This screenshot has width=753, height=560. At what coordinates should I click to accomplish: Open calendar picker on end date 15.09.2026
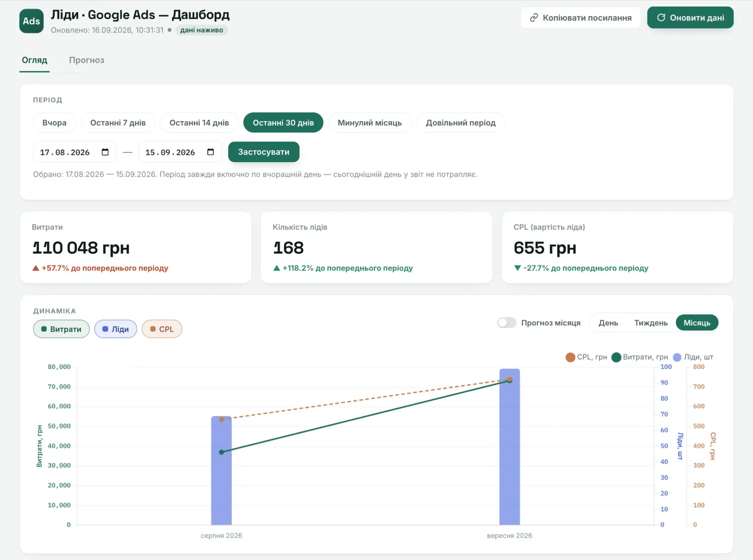pos(210,152)
